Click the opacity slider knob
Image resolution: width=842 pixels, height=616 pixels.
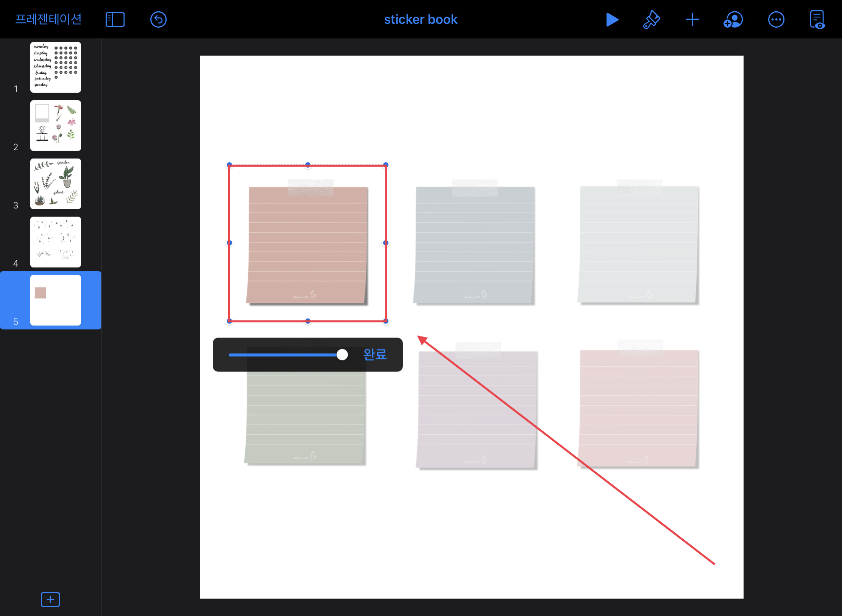(342, 355)
